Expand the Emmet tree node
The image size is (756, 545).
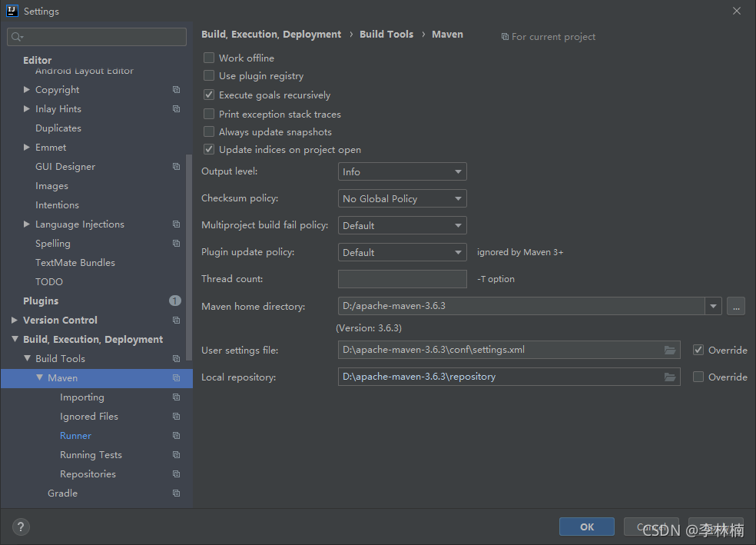tap(27, 147)
